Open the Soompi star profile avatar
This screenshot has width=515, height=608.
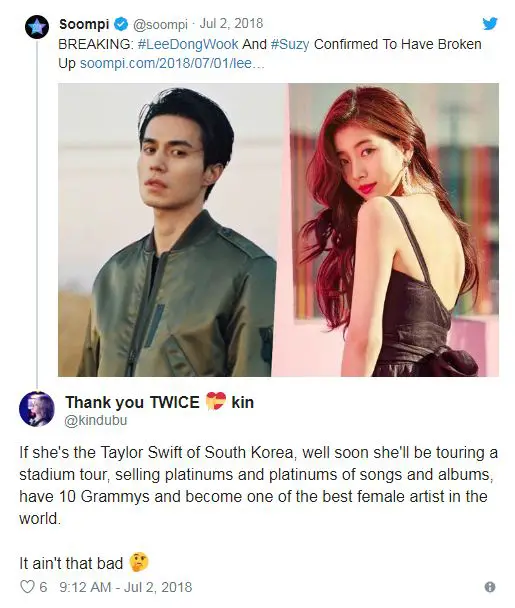pyautogui.click(x=37, y=27)
